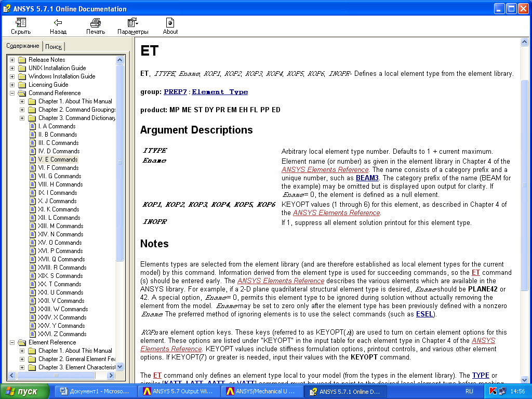Click the document pane vertical scrollbar thumb
Viewport: 532px width, 399px height.
524,185
